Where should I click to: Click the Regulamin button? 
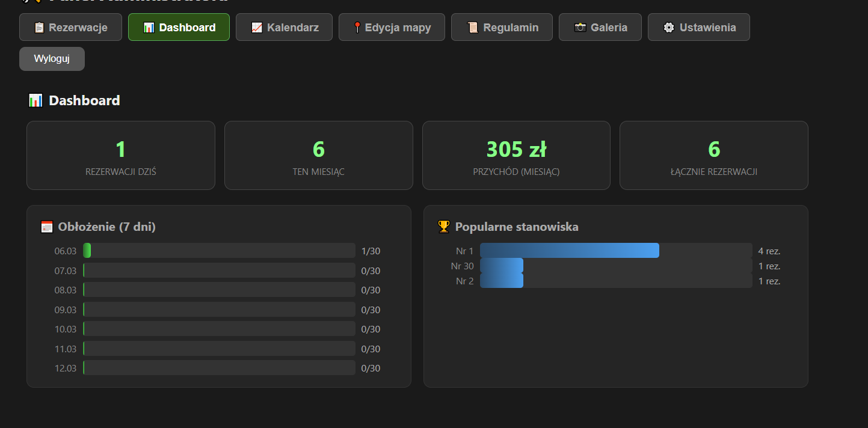tap(502, 27)
